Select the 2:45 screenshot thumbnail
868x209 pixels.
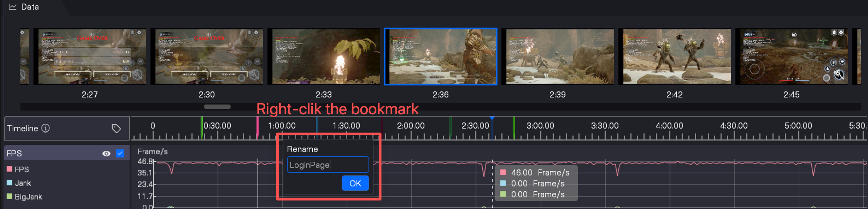(x=791, y=56)
